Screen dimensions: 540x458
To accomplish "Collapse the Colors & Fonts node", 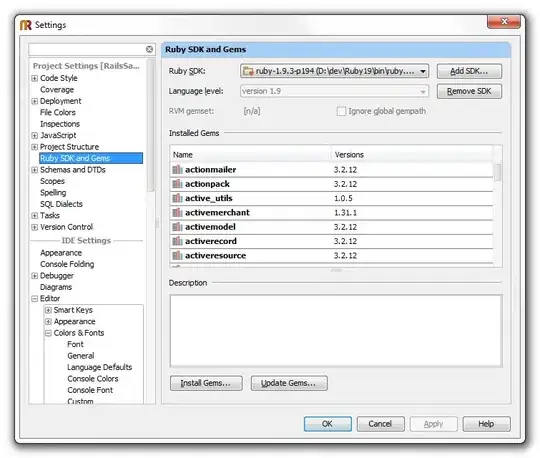I will (x=48, y=333).
